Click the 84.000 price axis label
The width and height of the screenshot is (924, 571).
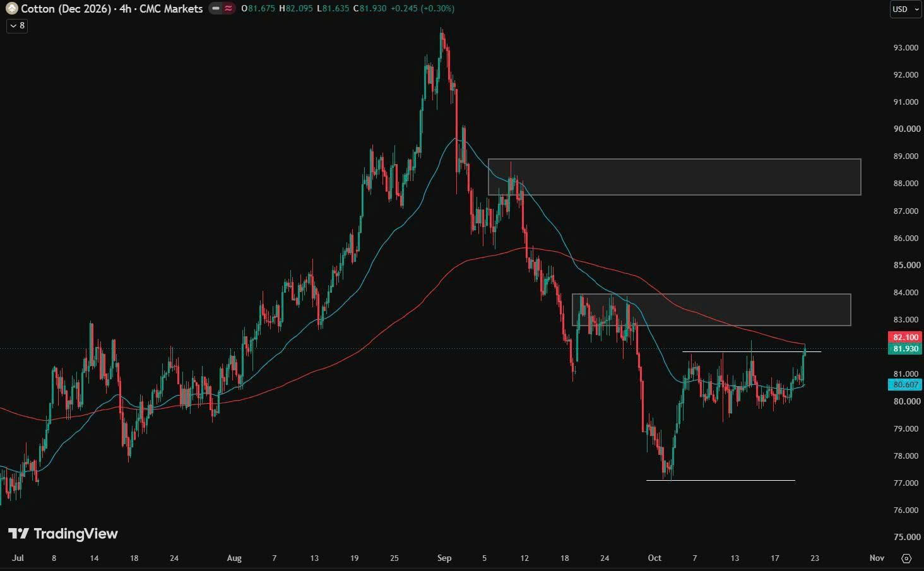(x=906, y=293)
